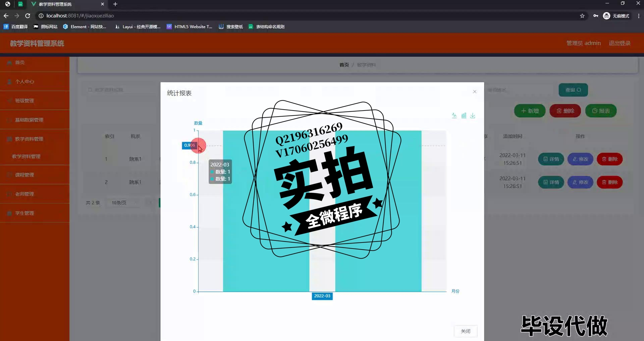Reload the browser page
Image resolution: width=644 pixels, height=341 pixels.
point(28,16)
